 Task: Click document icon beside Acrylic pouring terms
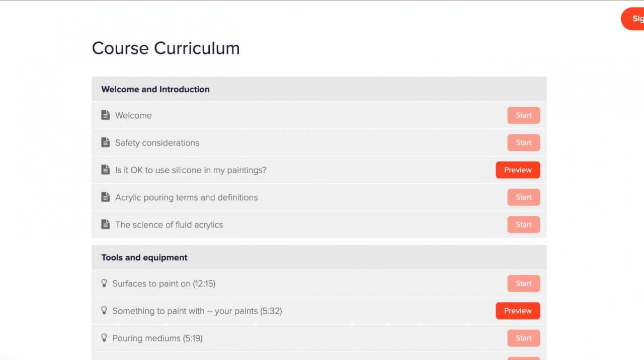pos(105,197)
